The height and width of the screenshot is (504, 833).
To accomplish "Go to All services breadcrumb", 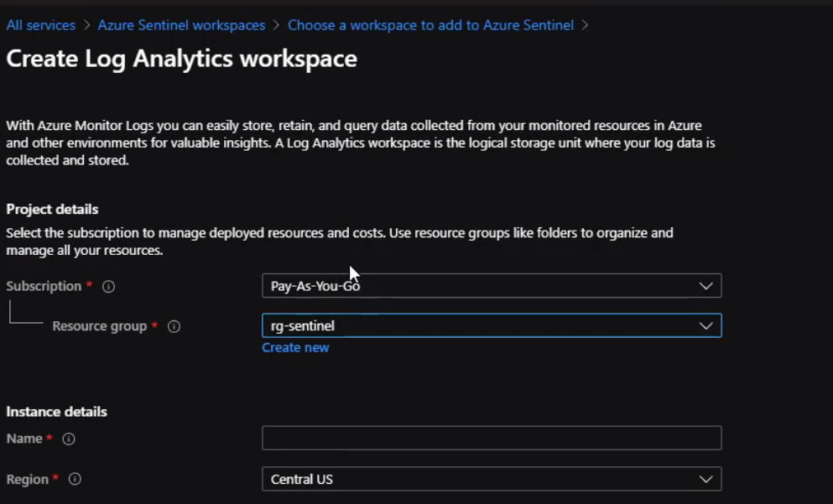I will [x=41, y=25].
